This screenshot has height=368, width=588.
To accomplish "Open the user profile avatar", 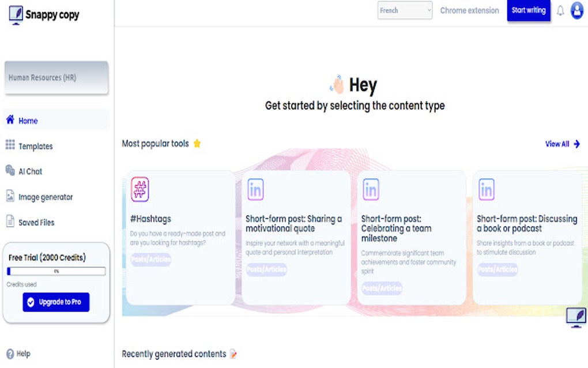I will coord(577,10).
